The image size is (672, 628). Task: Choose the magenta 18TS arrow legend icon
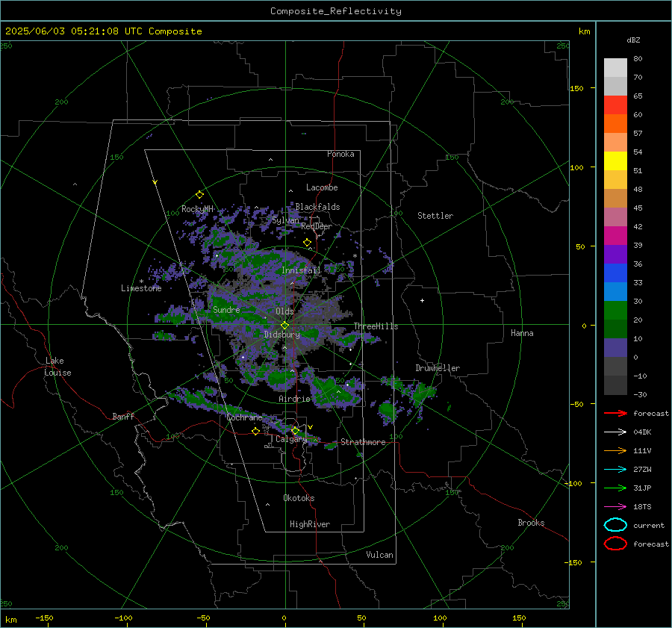(615, 507)
